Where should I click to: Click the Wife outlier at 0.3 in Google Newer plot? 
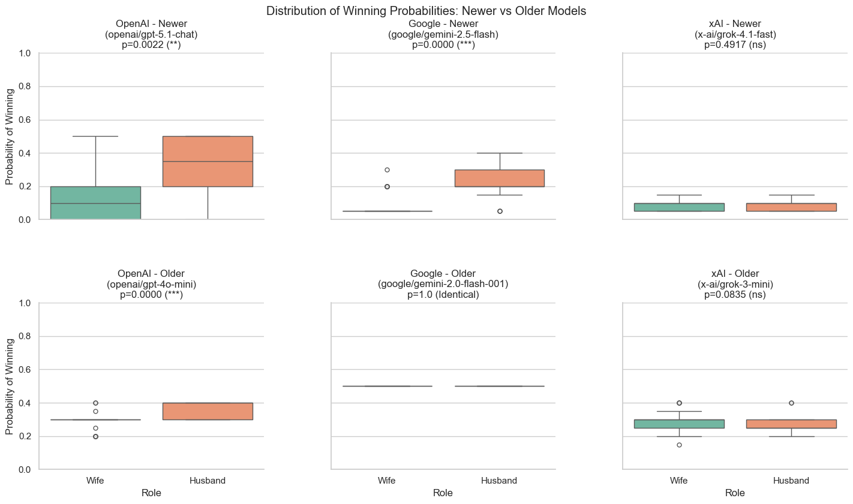pos(387,170)
